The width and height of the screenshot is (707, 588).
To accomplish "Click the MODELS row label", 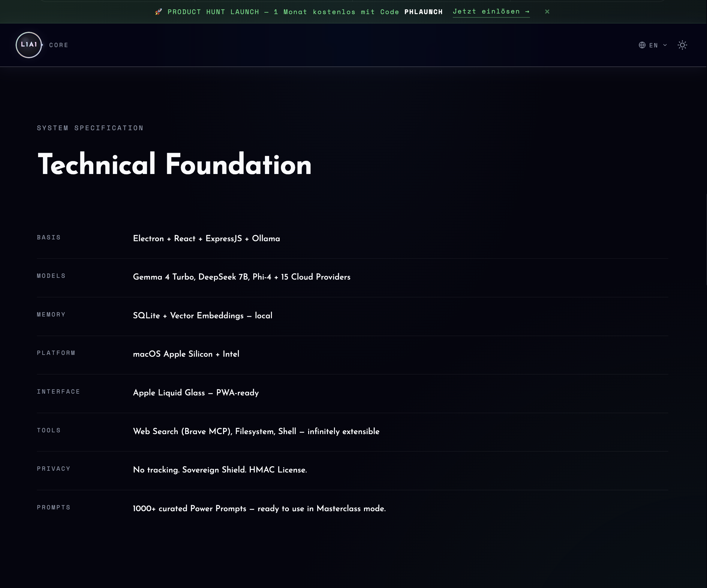I will (x=51, y=276).
